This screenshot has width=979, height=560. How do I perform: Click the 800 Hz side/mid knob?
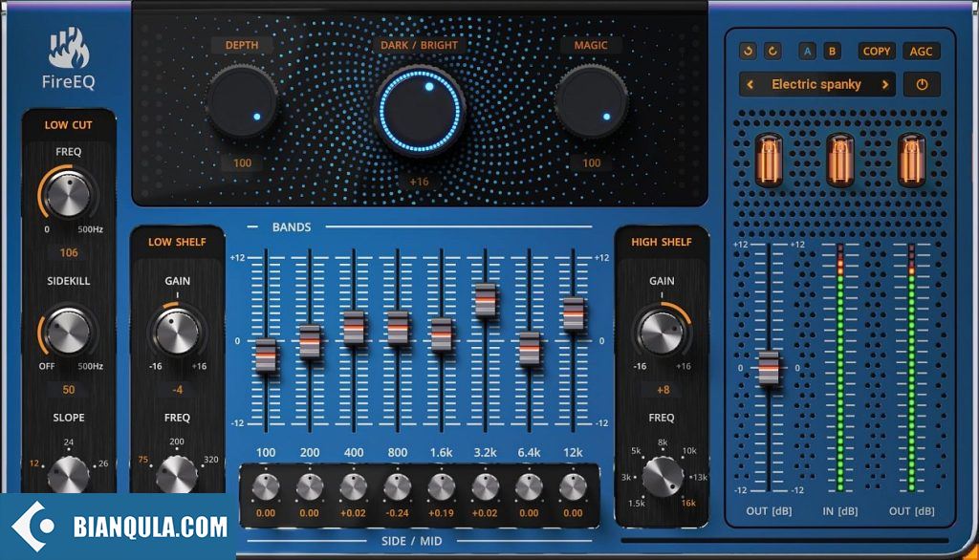click(397, 487)
